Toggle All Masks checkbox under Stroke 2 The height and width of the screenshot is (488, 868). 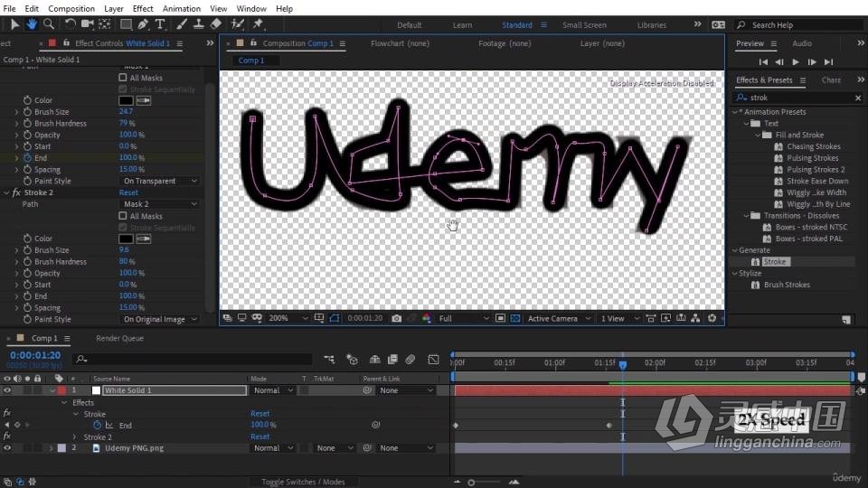[123, 216]
